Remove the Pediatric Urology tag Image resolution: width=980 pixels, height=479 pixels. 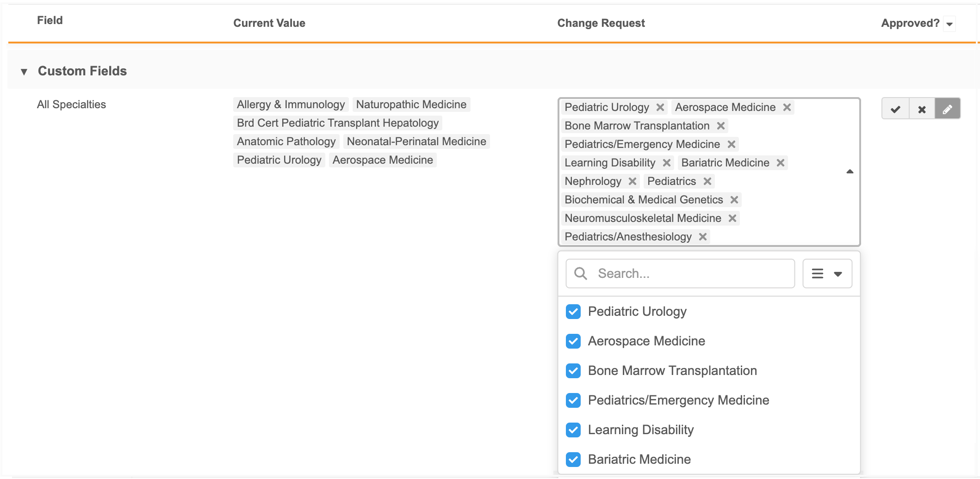point(660,107)
